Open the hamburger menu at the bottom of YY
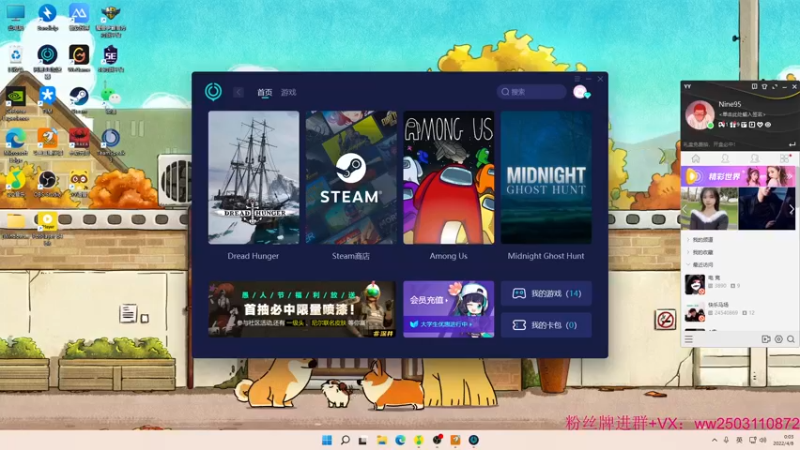The image size is (800, 450). (689, 339)
